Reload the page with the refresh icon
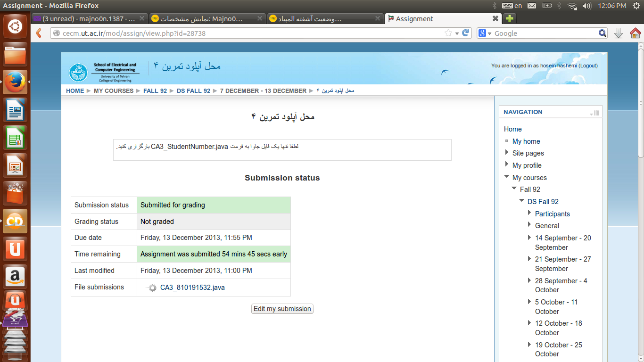 coord(466,33)
